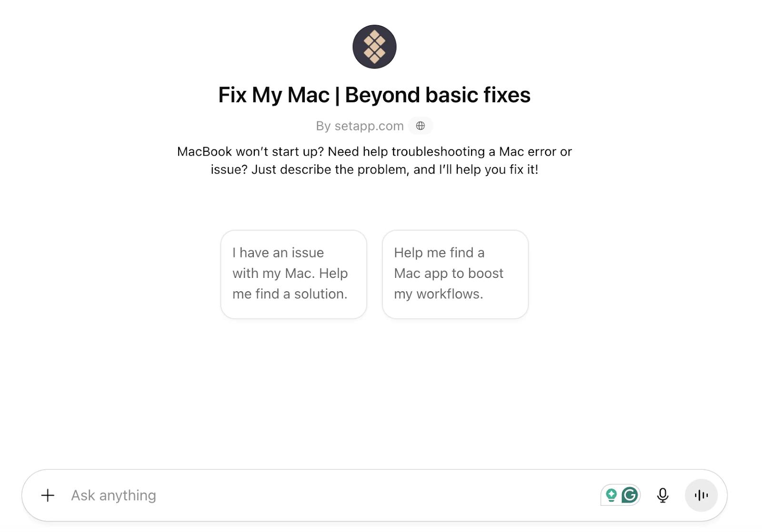Choose "Help me find a Mac app" prompt
The width and height of the screenshot is (762, 532).
[455, 274]
